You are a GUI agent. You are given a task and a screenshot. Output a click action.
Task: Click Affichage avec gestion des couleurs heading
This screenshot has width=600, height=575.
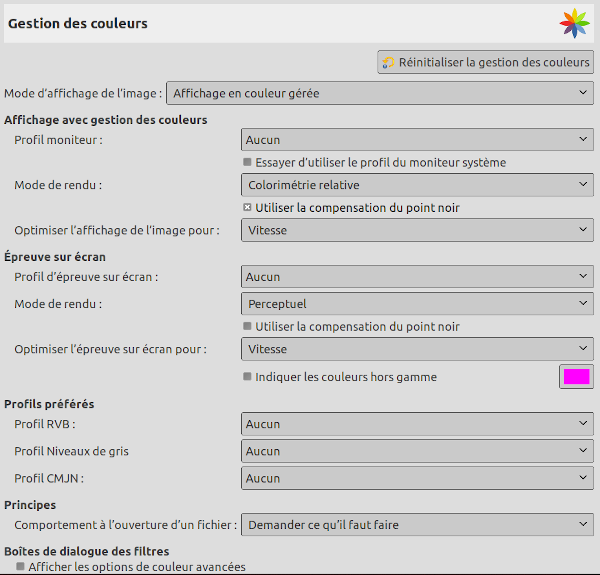106,120
